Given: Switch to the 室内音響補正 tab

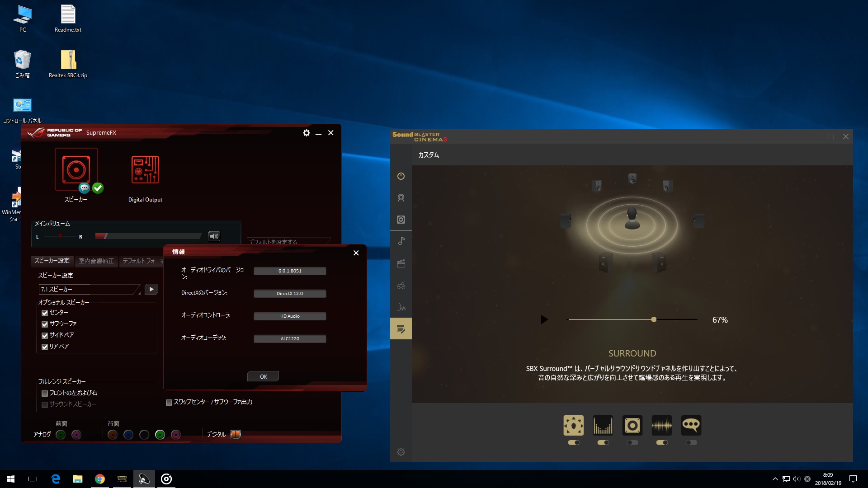Looking at the screenshot, I should (x=96, y=261).
